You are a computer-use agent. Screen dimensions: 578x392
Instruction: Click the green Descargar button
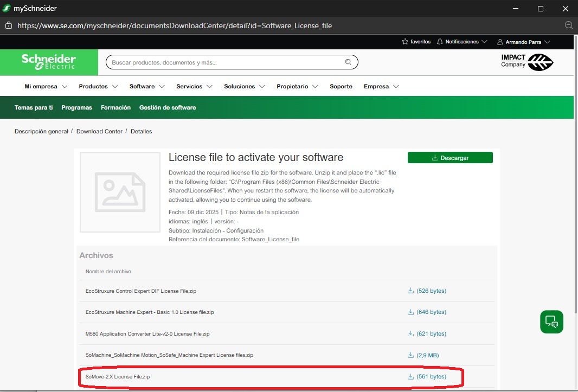[450, 157]
